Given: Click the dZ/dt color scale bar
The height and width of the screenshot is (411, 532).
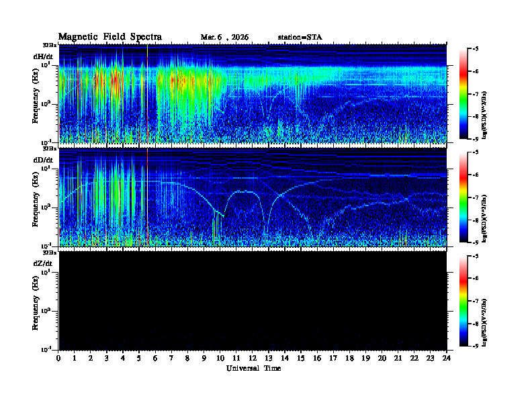Looking at the screenshot, I should coord(463,301).
